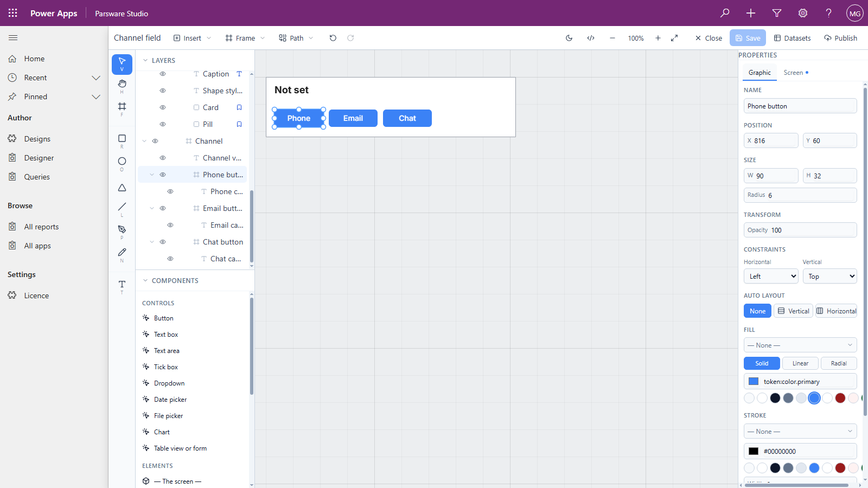Expand the Recent section in sidebar

96,78
